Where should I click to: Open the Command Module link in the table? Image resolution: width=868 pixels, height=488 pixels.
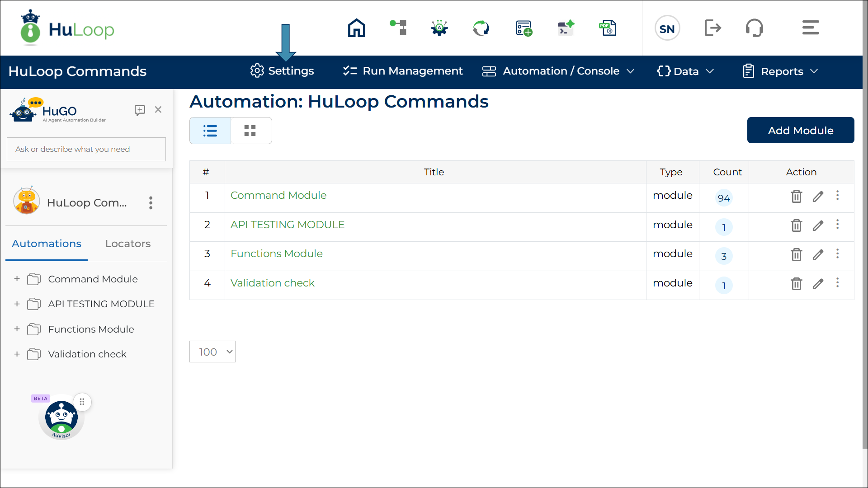tap(278, 195)
